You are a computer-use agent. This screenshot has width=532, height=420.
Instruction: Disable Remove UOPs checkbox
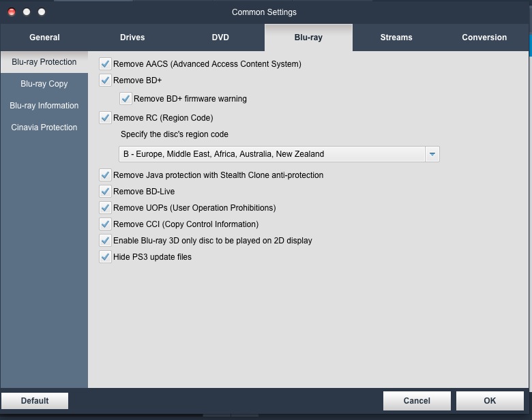click(105, 208)
